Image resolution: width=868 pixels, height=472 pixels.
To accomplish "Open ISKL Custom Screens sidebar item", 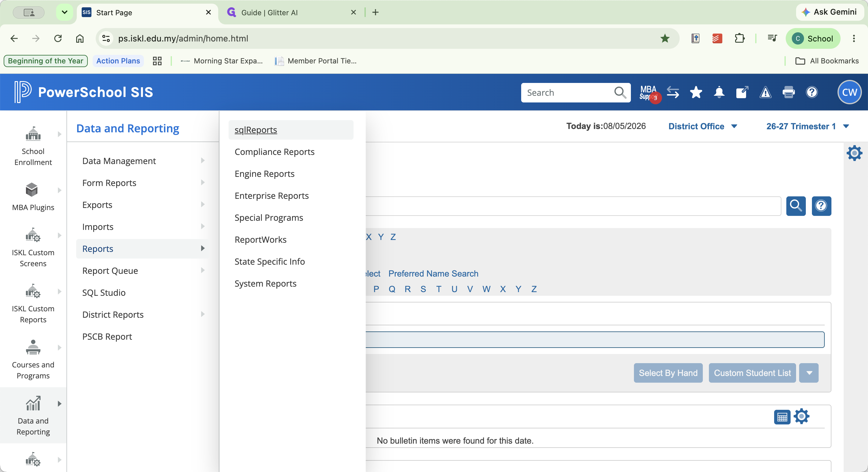I will (x=33, y=247).
